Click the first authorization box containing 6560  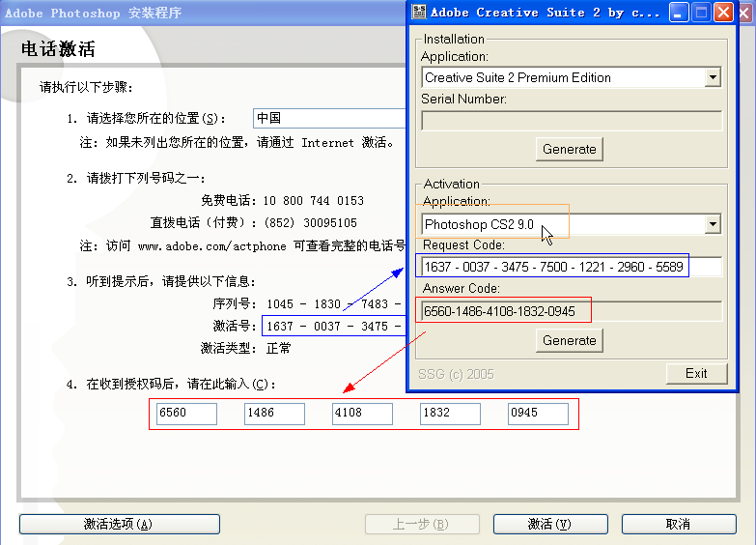[186, 414]
